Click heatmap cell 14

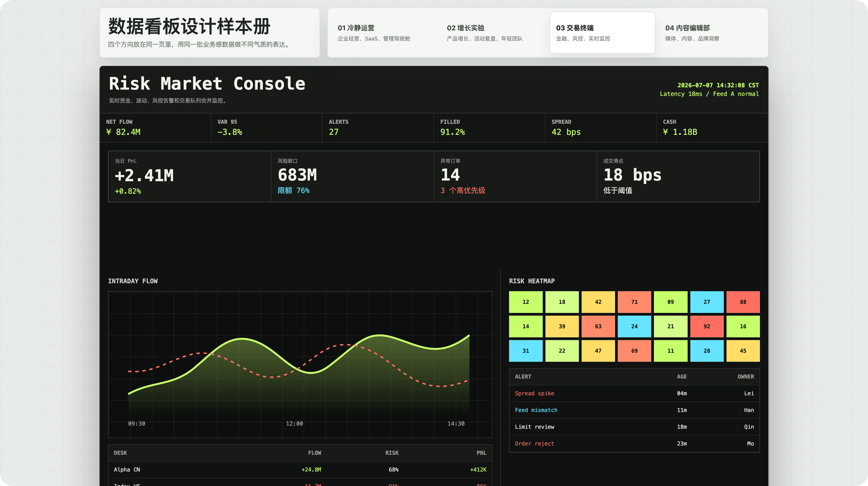coord(526,326)
